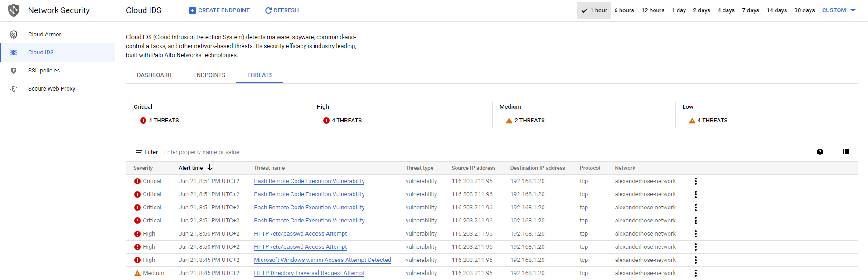This screenshot has width=868, height=280.
Task: Open the more actions menu for first Critical row
Action: point(696,181)
